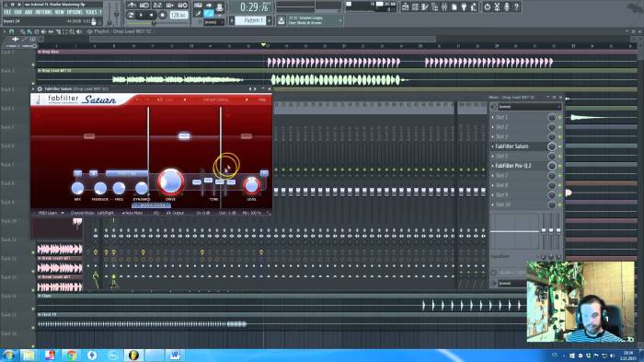
Task: Click Saturn's redo arrow in header
Action: (x=148, y=100)
